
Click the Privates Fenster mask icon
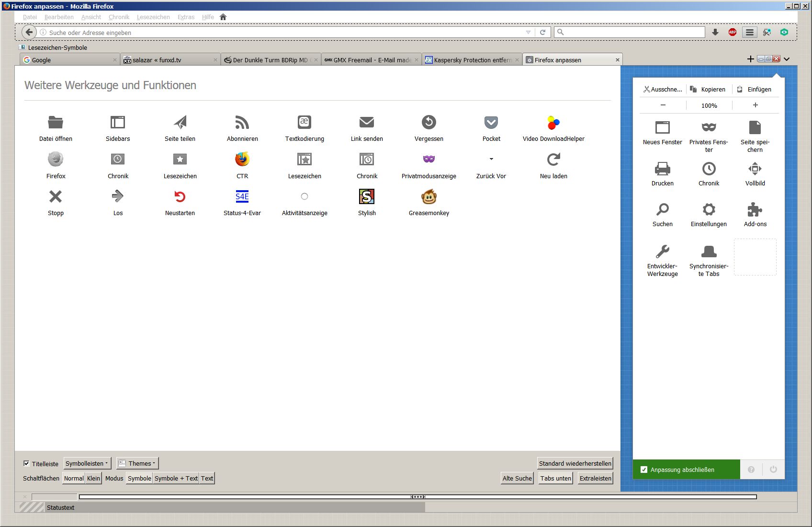click(x=709, y=127)
